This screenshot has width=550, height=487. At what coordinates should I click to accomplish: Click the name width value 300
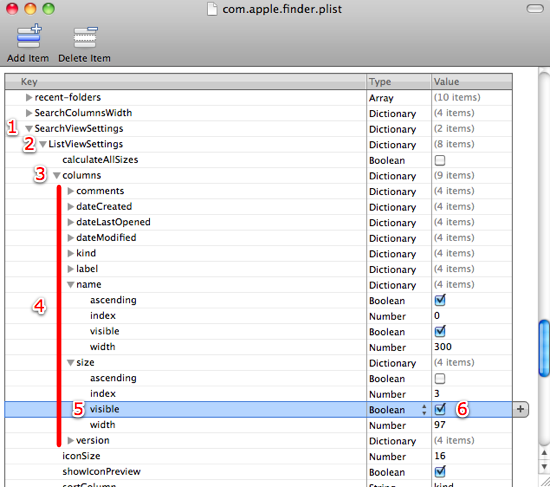443,347
